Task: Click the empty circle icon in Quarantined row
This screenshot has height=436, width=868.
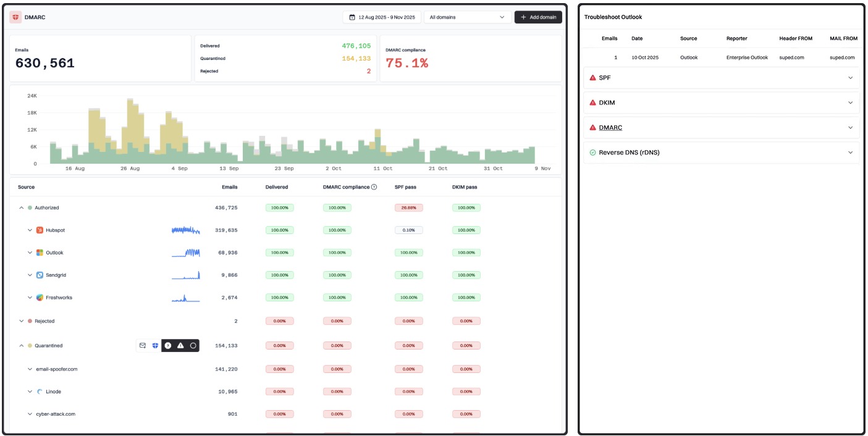Action: pyautogui.click(x=193, y=346)
